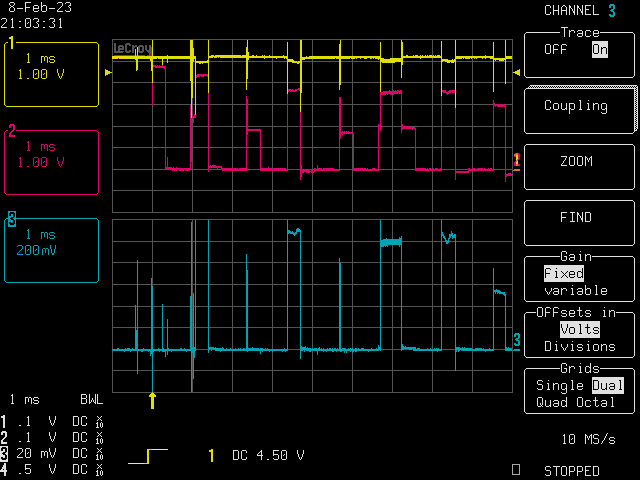The height and width of the screenshot is (480, 640).
Task: Set gain mode to Fixed
Action: pyautogui.click(x=563, y=273)
